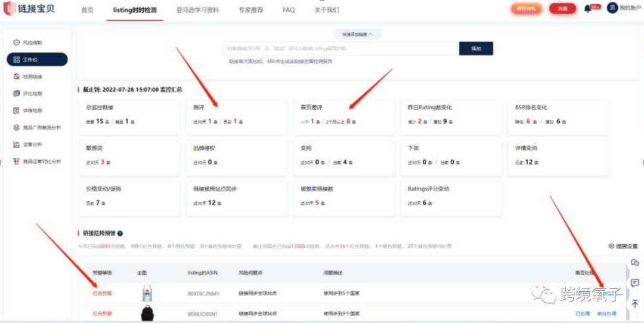
Task: Click the back-to-top arrow icon
Action: pyautogui.click(x=634, y=304)
